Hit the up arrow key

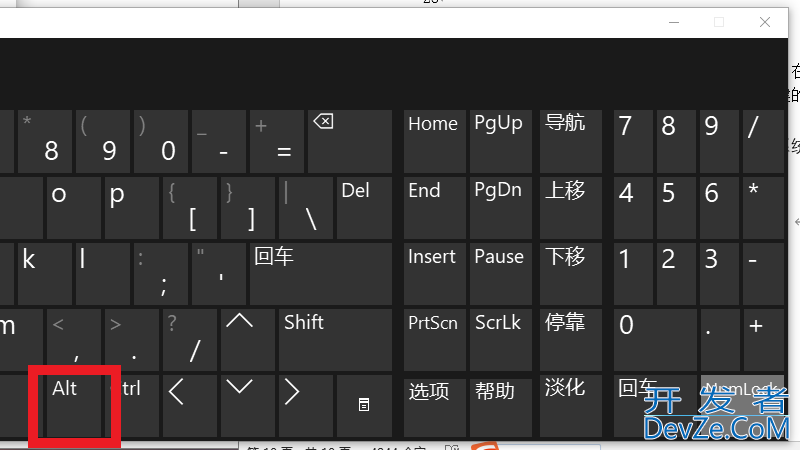click(248, 340)
